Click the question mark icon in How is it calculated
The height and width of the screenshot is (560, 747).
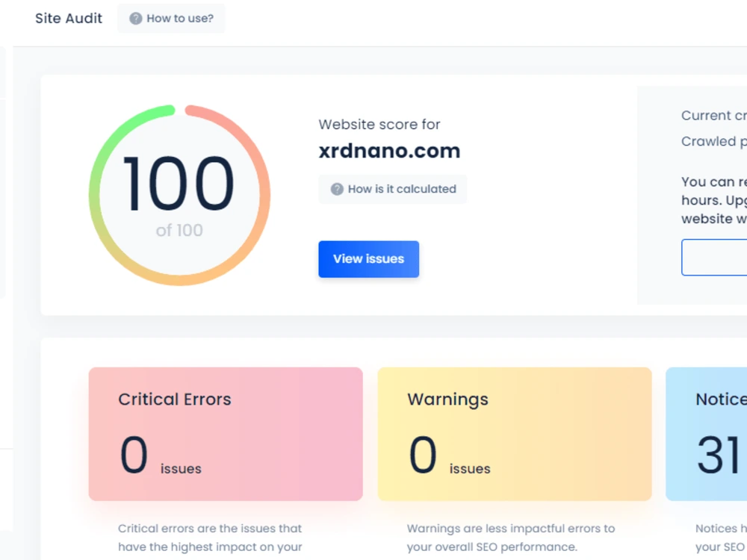coord(337,189)
